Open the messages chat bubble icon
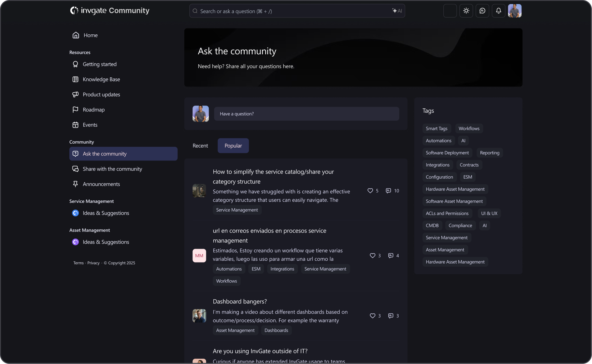Image resolution: width=592 pixels, height=364 pixels. [482, 11]
